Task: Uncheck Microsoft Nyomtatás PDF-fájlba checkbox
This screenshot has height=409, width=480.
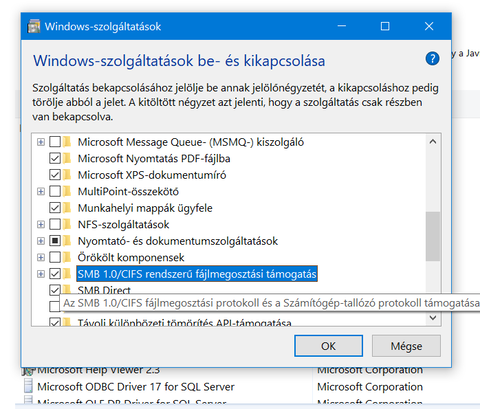Action: (55, 158)
